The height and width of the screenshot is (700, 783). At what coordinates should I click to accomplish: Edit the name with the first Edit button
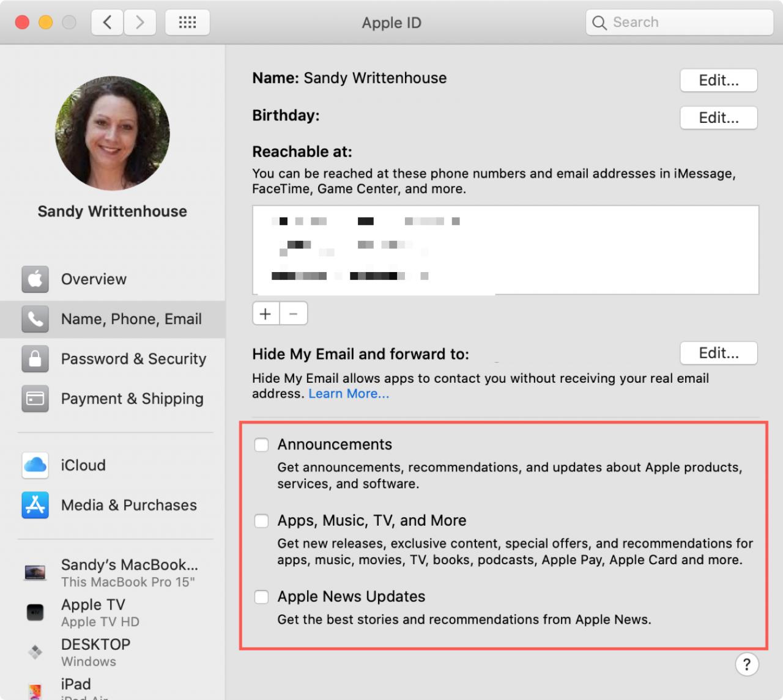click(x=719, y=80)
